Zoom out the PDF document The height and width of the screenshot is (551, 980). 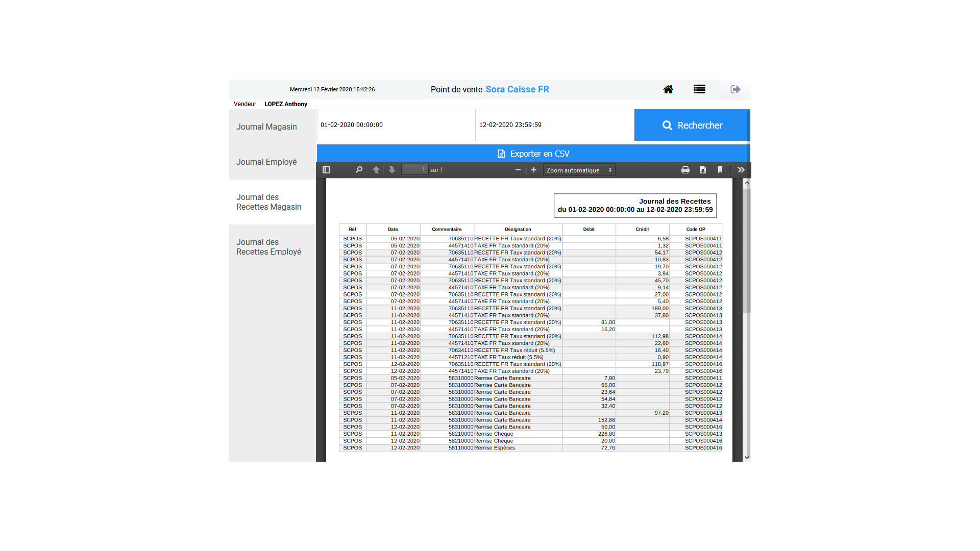518,170
